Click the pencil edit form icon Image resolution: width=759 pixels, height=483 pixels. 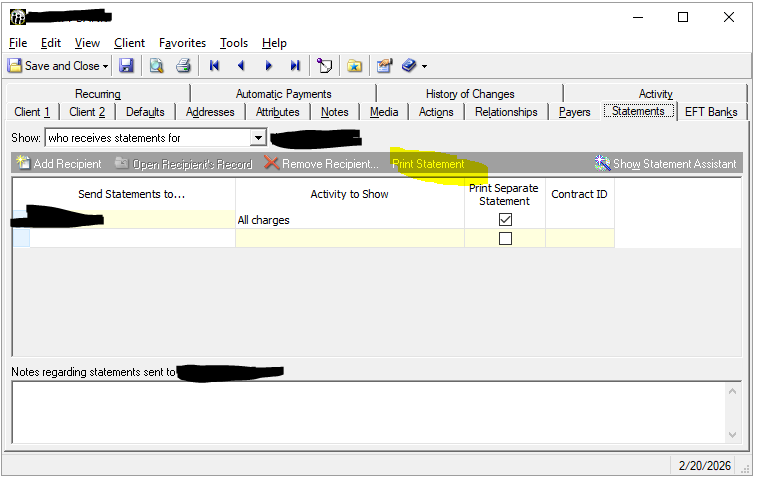point(384,66)
